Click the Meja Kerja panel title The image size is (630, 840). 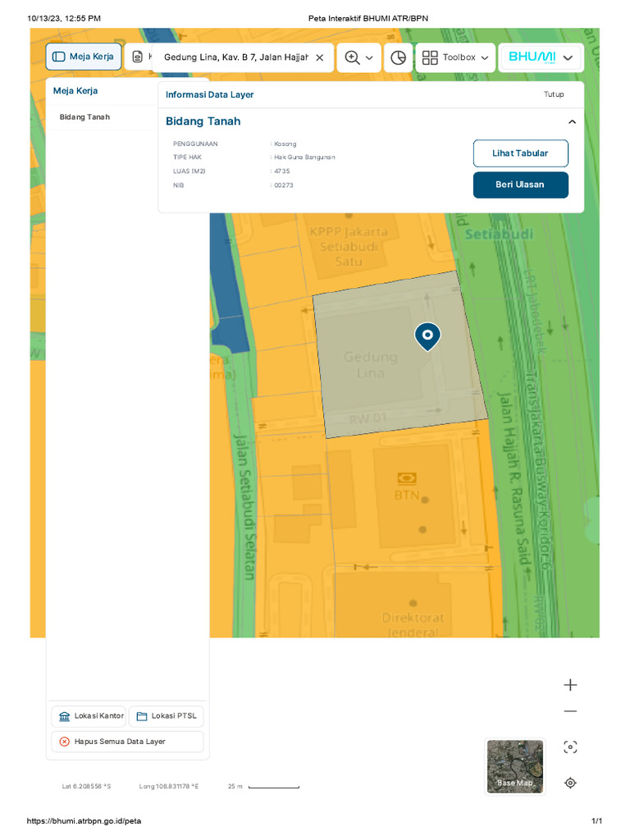[75, 91]
